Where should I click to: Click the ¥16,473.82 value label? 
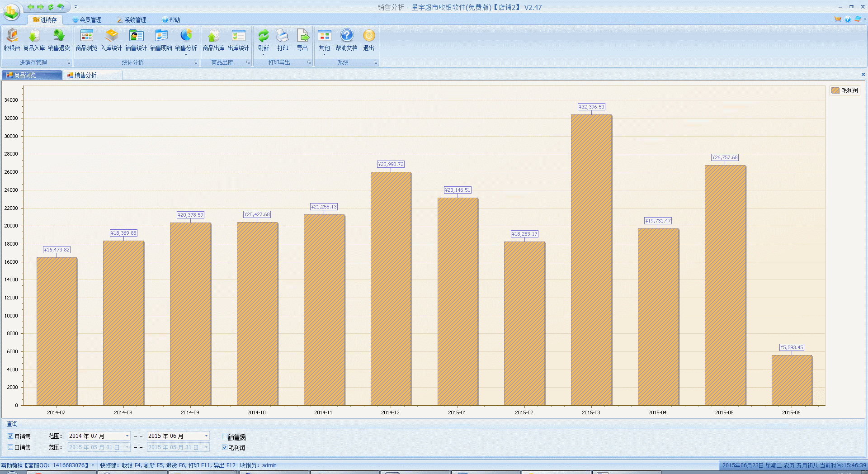click(x=57, y=250)
